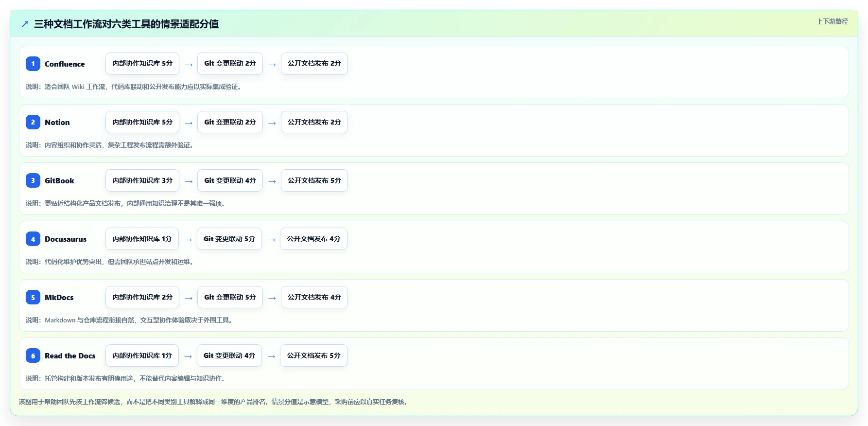Click the Confluence note about 团队 Wiki 工作流
The height and width of the screenshot is (426, 868).
click(x=134, y=87)
